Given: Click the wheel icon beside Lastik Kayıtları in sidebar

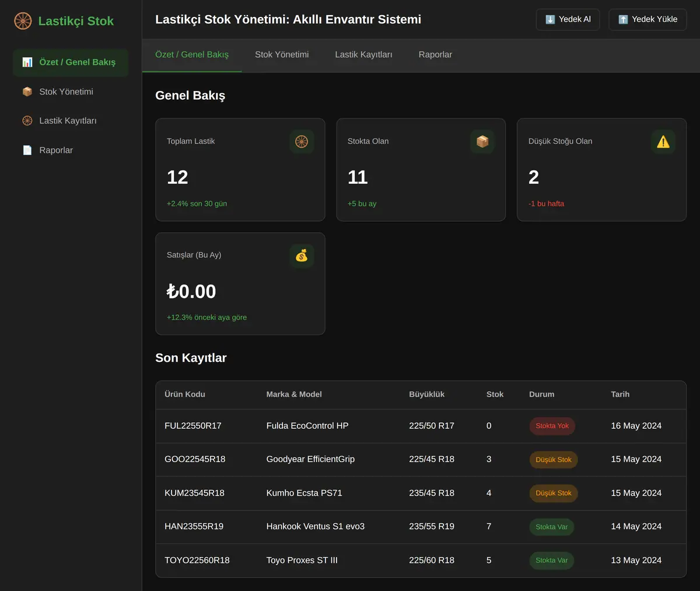Looking at the screenshot, I should pyautogui.click(x=27, y=121).
